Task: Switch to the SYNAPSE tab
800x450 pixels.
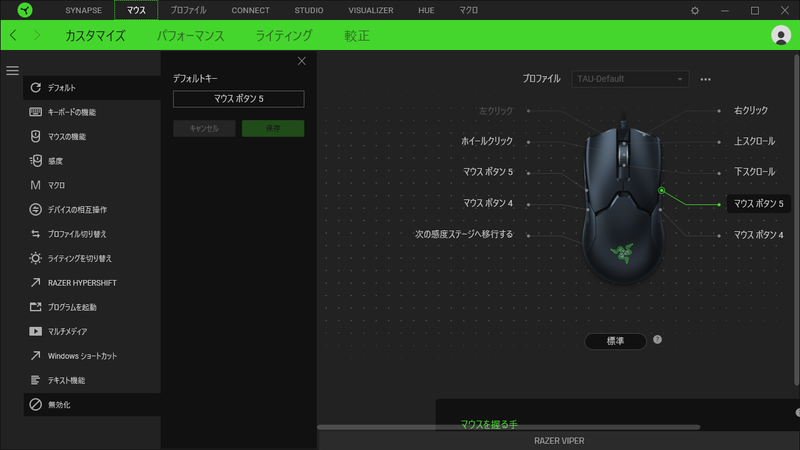Action: click(83, 10)
